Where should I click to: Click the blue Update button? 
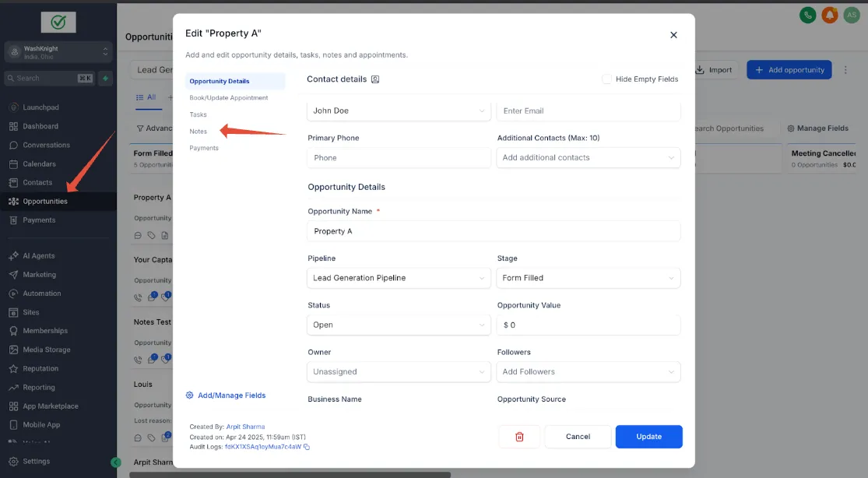648,437
